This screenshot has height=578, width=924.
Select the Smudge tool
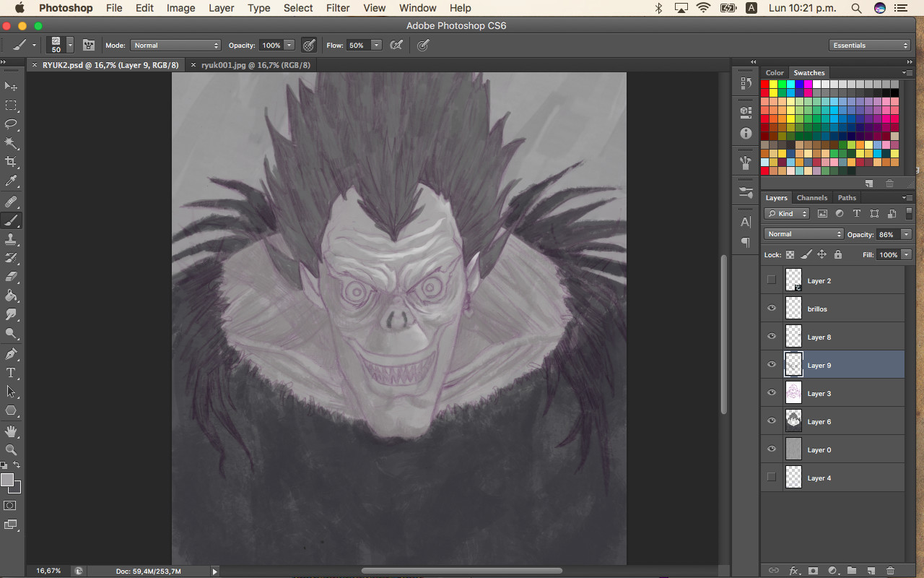(12, 314)
